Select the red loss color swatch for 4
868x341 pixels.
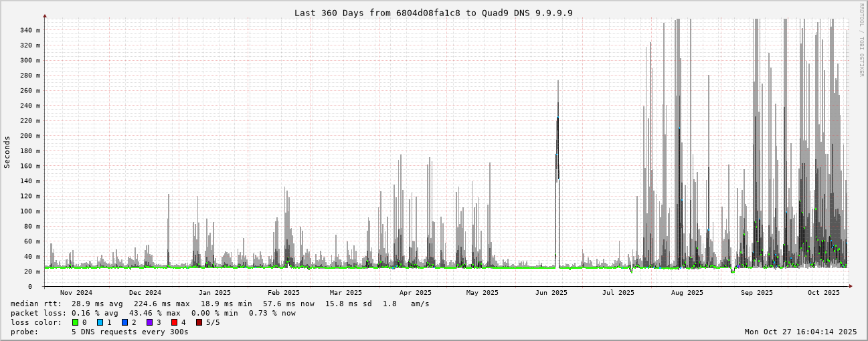point(174,322)
